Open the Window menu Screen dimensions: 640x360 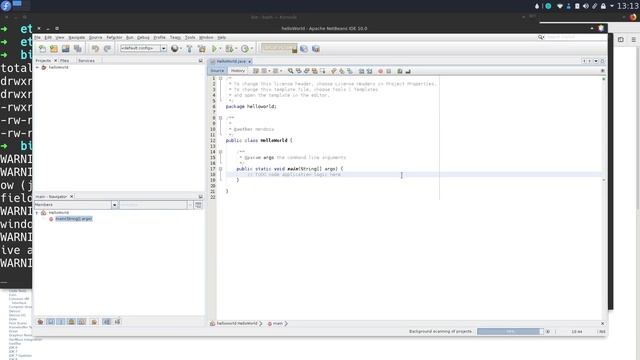(206, 38)
